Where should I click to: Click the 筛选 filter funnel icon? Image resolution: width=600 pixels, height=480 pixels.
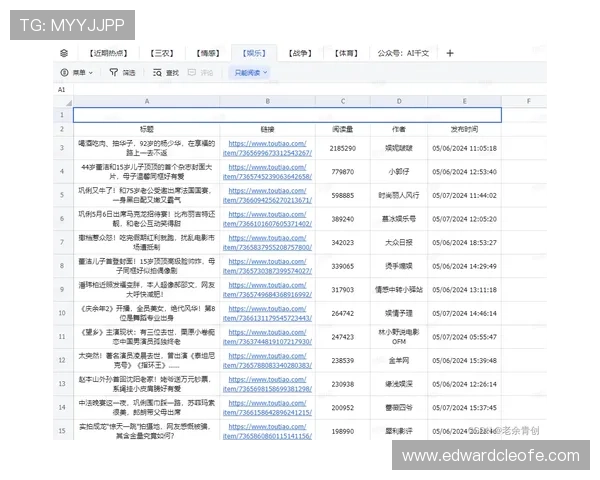coord(114,72)
